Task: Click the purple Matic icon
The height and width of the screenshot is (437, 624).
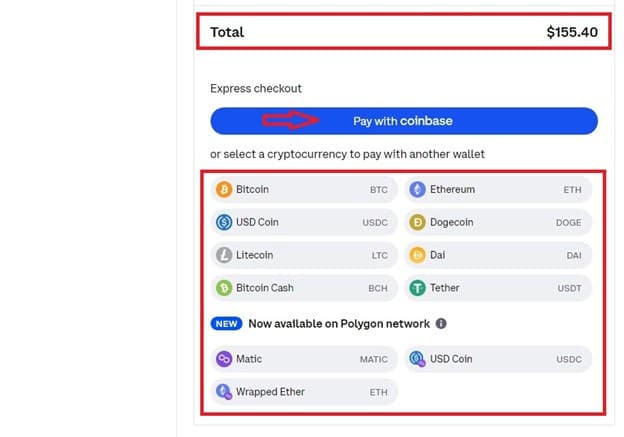Action: tap(224, 359)
